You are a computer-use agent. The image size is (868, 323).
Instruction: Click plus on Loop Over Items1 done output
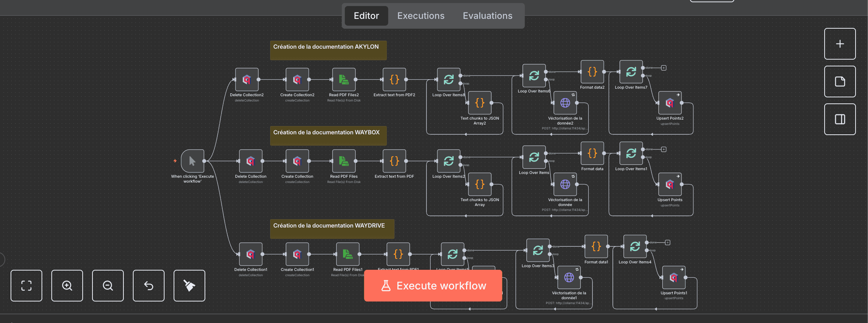point(664,149)
